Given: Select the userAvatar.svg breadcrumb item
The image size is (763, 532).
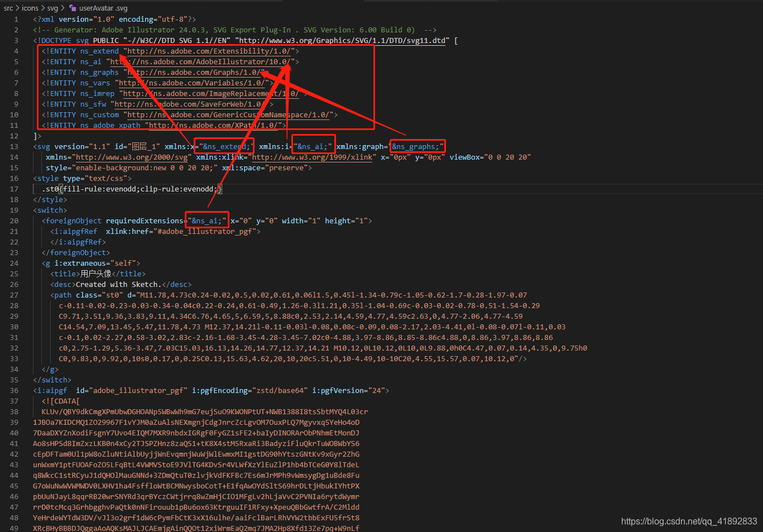Looking at the screenshot, I should tap(103, 8).
